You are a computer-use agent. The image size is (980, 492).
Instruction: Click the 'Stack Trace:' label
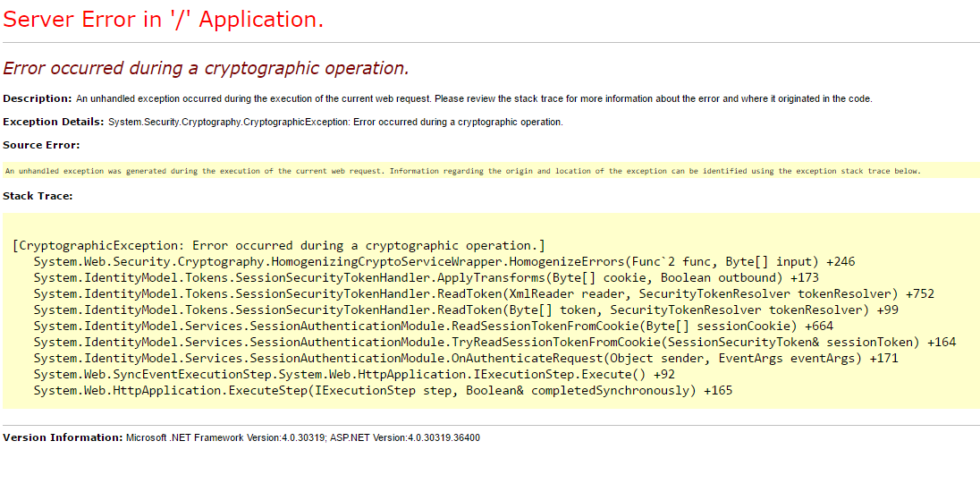38,195
